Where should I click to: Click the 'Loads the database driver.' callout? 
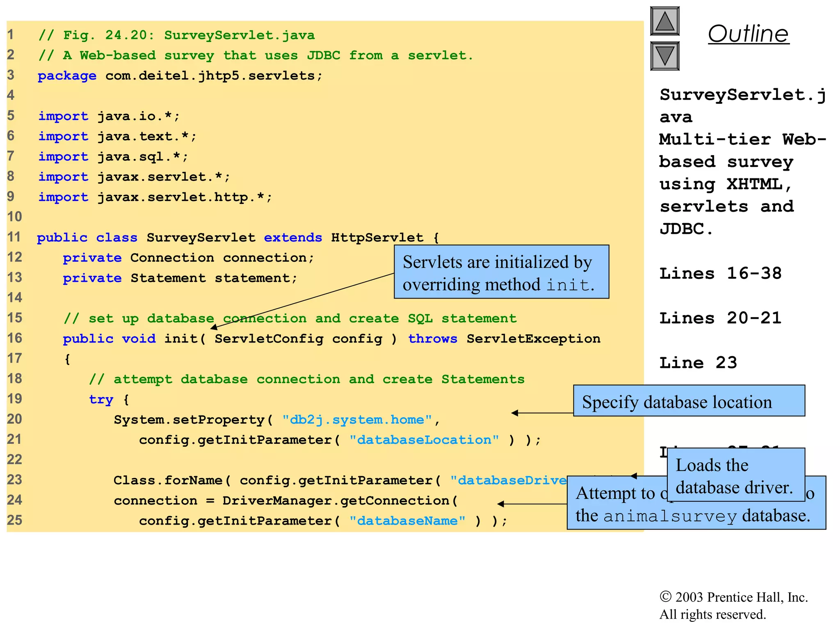point(736,475)
